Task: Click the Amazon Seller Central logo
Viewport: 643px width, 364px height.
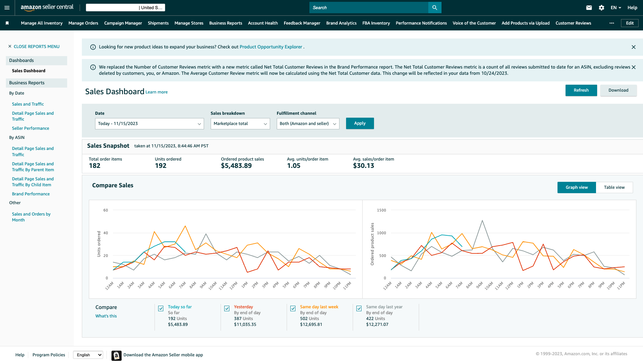Action: pyautogui.click(x=47, y=7)
